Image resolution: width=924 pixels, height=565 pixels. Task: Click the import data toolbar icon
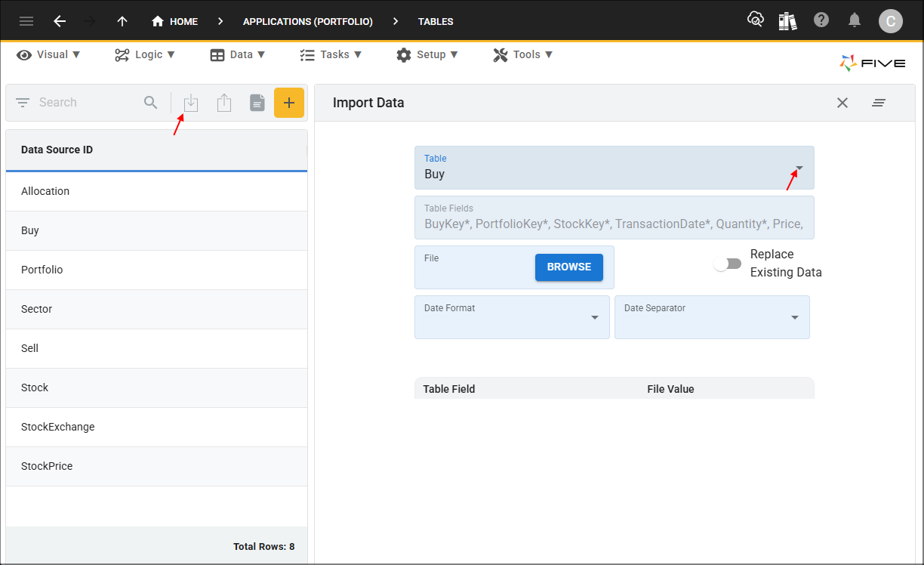coord(191,103)
